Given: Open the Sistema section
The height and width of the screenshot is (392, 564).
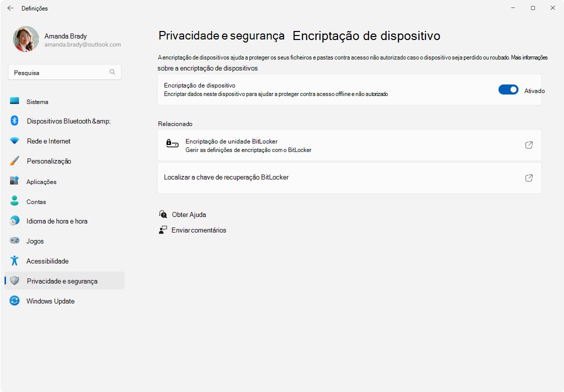Looking at the screenshot, I should pos(64,101).
